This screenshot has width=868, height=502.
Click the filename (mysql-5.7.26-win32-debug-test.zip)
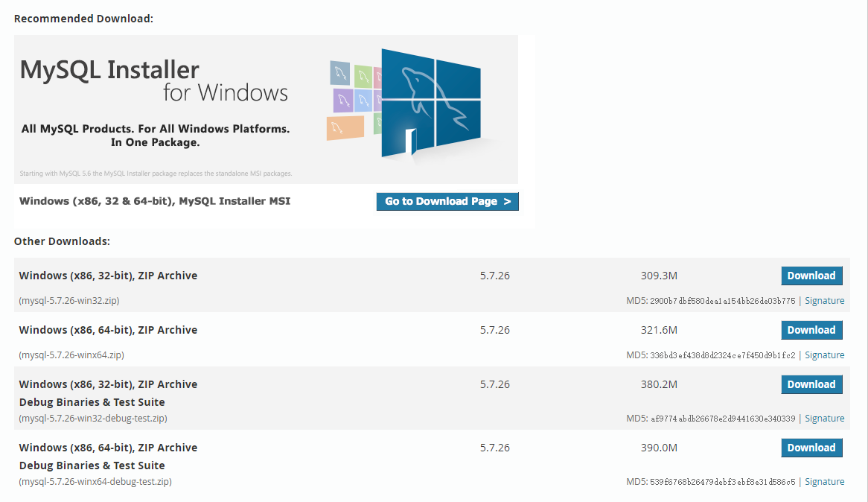coord(93,419)
